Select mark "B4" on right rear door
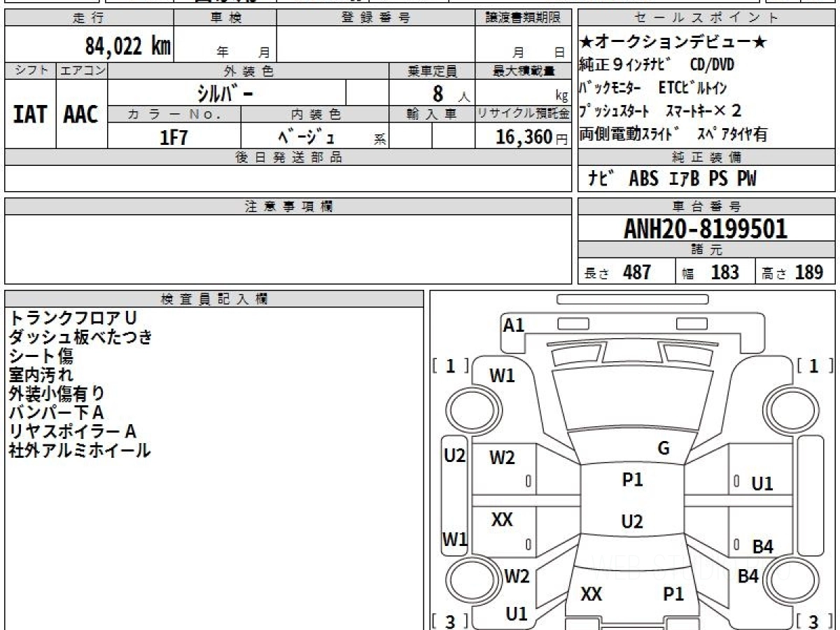840x630 pixels. (762, 547)
